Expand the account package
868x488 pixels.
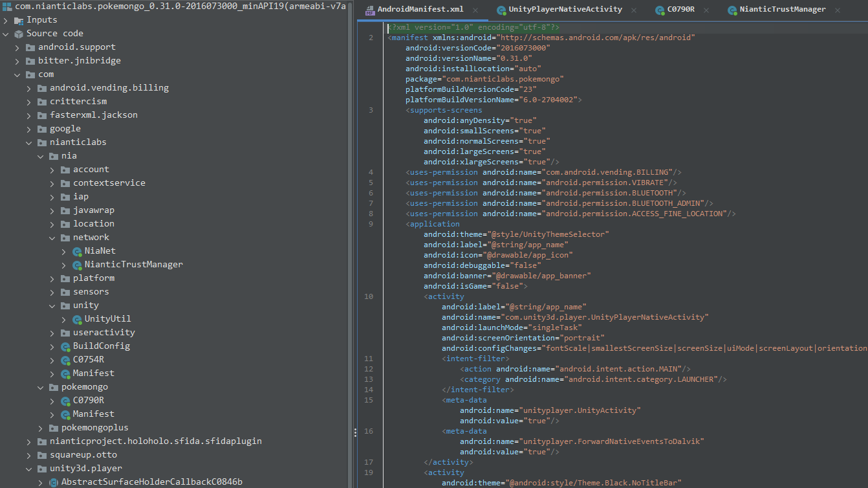pyautogui.click(x=52, y=170)
